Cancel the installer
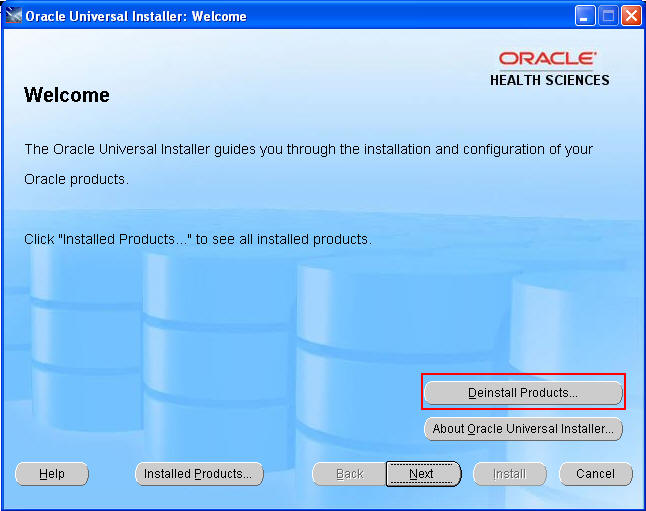This screenshot has width=646, height=511. point(595,473)
